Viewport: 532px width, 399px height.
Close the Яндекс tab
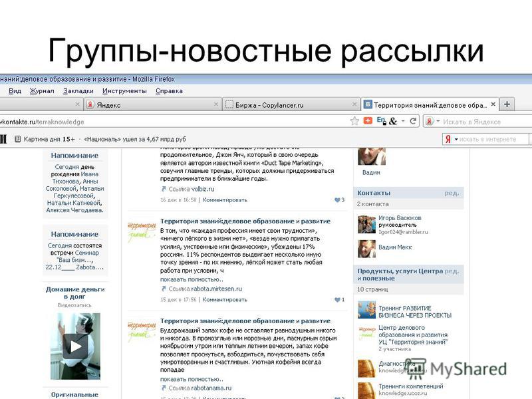click(216, 104)
